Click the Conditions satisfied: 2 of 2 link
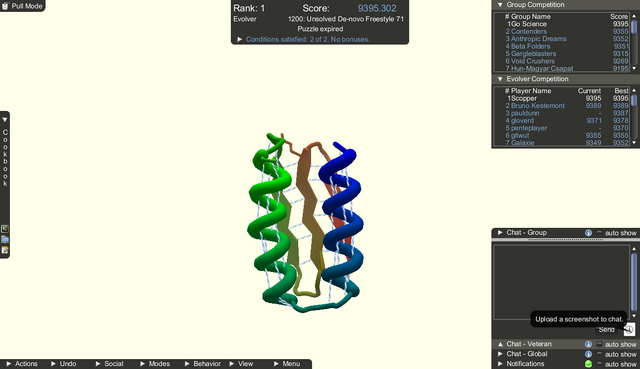This screenshot has height=369, width=640. point(308,40)
